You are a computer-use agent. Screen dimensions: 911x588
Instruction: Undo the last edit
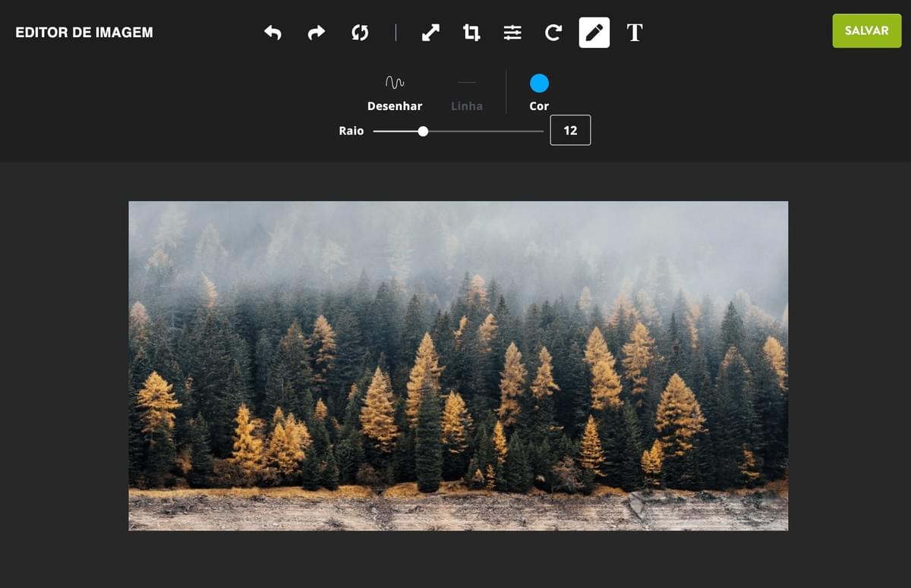click(273, 33)
